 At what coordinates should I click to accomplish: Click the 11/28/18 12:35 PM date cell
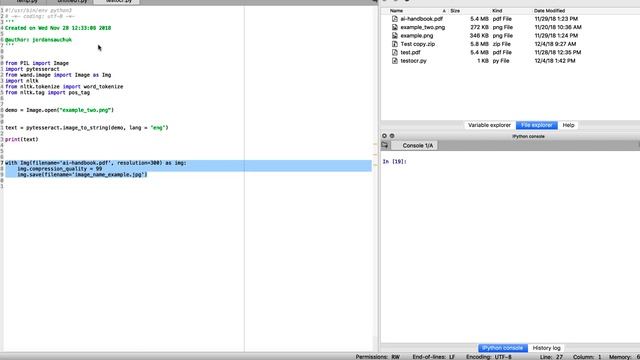click(x=558, y=52)
